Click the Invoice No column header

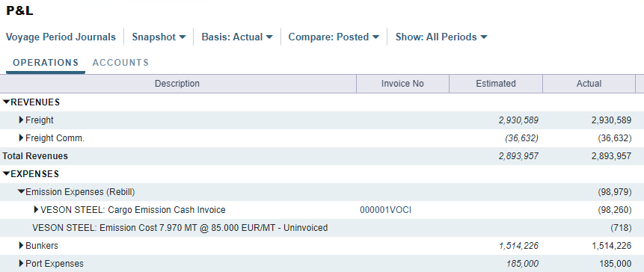tap(402, 84)
